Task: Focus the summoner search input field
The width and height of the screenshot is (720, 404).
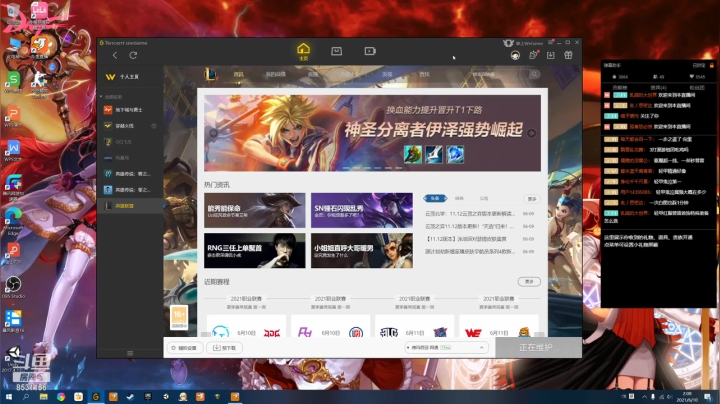Action: coord(498,74)
